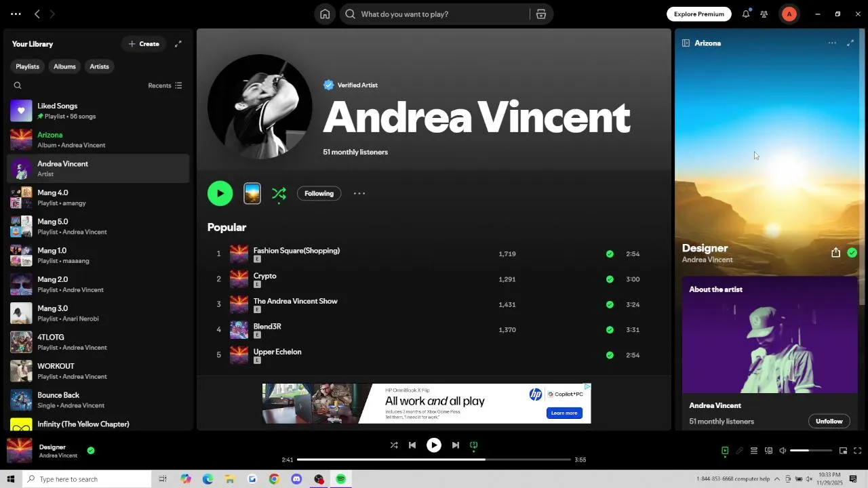Image resolution: width=868 pixels, height=488 pixels.
Task: Open Connect to a device
Action: [x=768, y=451]
